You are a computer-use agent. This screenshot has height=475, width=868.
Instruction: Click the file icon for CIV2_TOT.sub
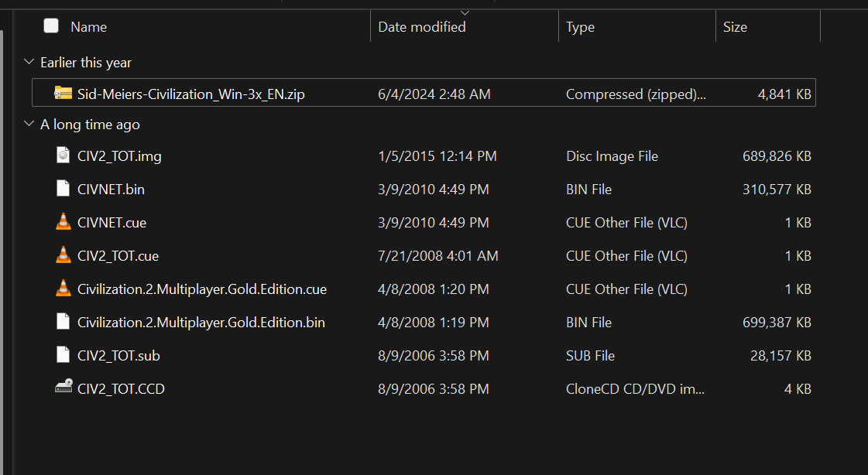63,355
